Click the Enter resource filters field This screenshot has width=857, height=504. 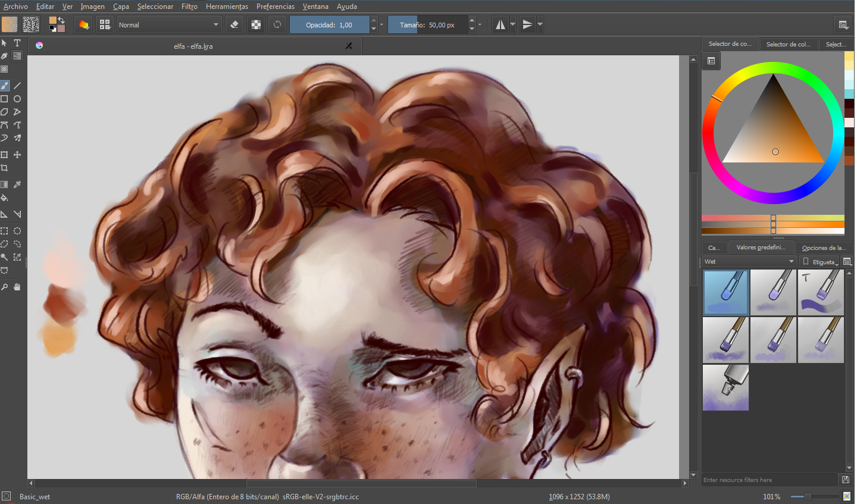(770, 480)
